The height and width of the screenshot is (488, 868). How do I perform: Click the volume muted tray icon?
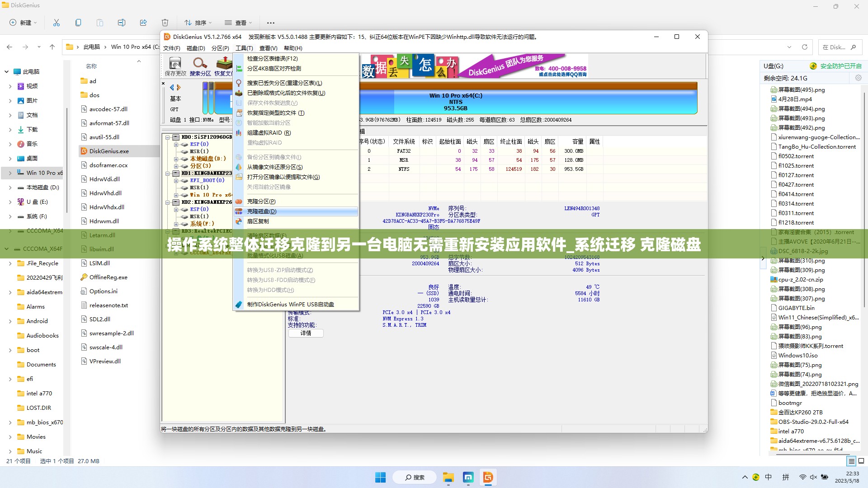813,477
